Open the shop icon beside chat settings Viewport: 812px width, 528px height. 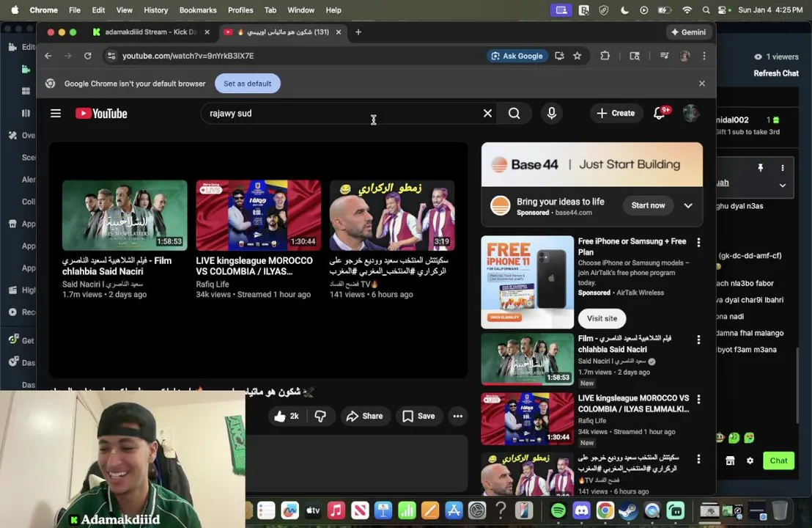point(730,461)
